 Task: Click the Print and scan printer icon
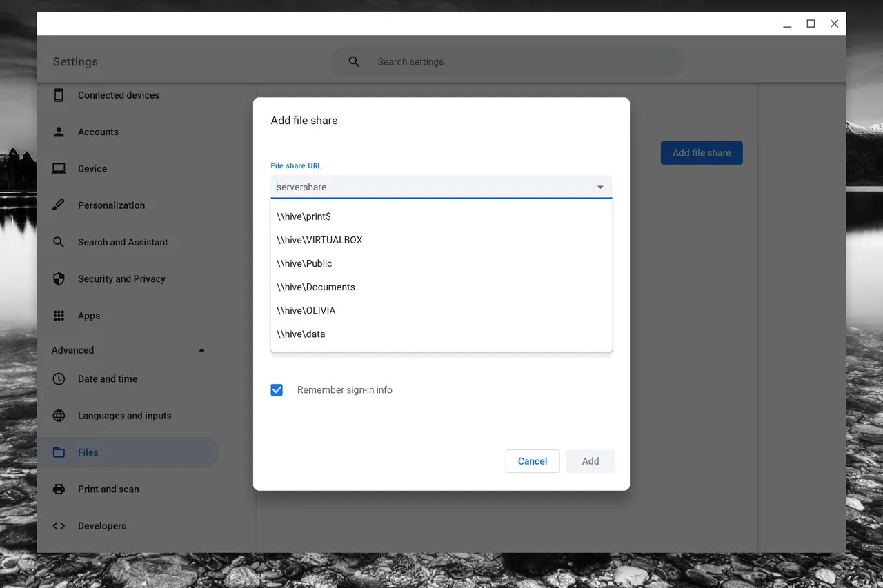point(59,489)
